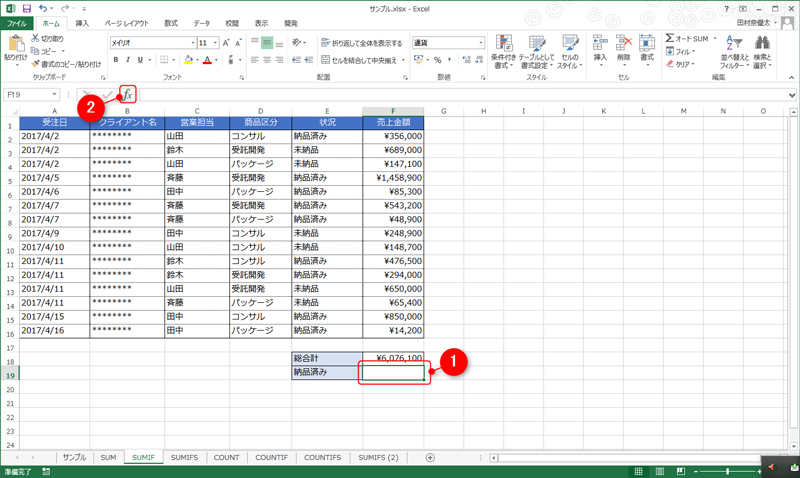Toggle Italic formatting
The width and height of the screenshot is (800, 478).
pos(128,60)
